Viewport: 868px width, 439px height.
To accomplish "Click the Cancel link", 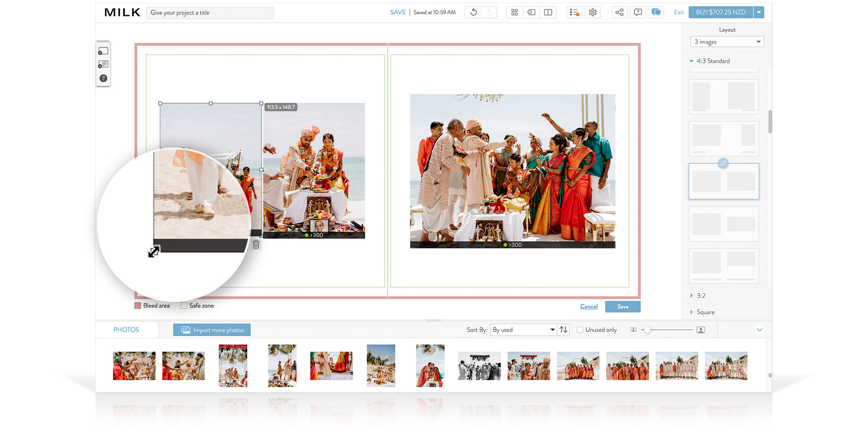I will click(x=588, y=306).
